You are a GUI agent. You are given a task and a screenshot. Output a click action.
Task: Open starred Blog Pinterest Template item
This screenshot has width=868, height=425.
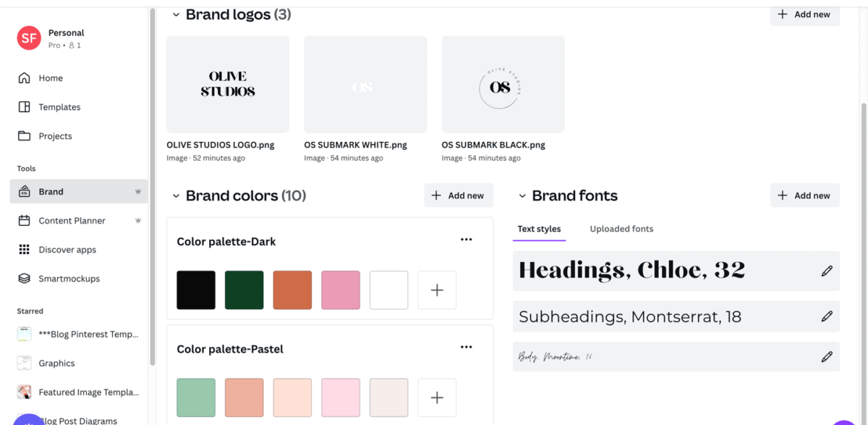click(78, 334)
